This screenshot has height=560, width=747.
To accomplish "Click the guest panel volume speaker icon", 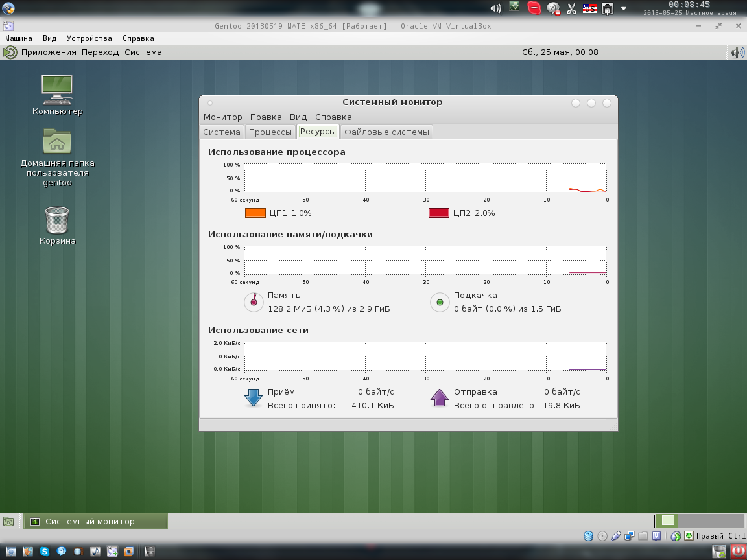I will (737, 52).
